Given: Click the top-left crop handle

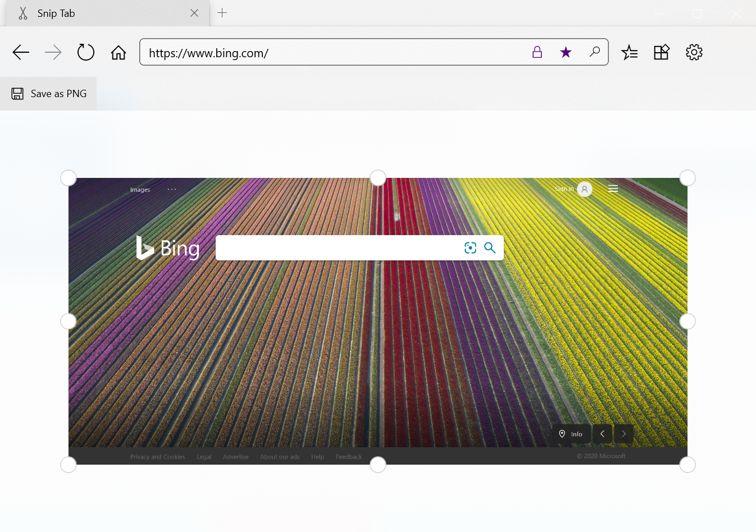Looking at the screenshot, I should click(x=69, y=178).
